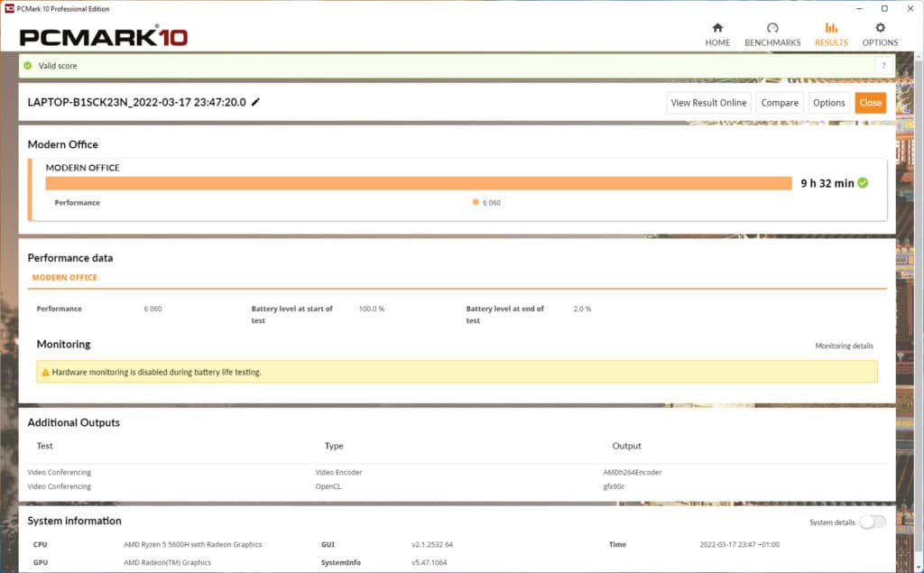Open result Options button
Image resolution: width=924 pixels, height=573 pixels.
click(828, 103)
